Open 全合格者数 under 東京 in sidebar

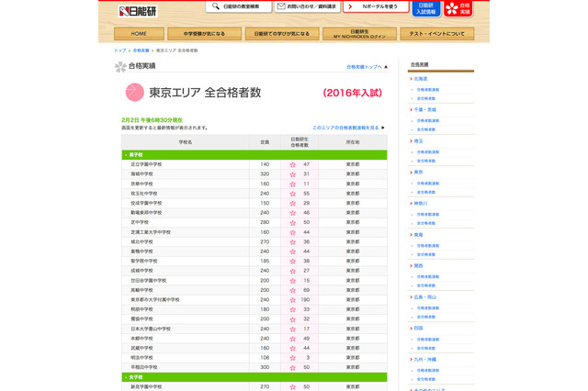(426, 192)
